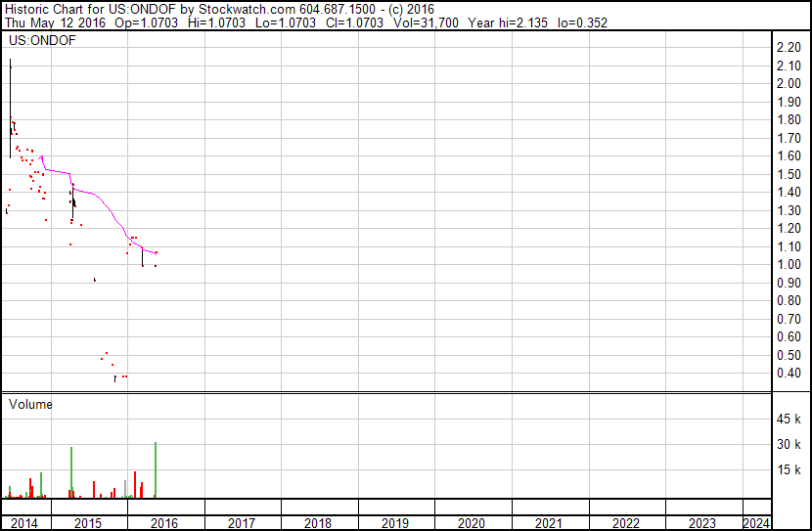812x531 pixels.
Task: Click the tall green volume bar in 2015
Action: point(71,474)
